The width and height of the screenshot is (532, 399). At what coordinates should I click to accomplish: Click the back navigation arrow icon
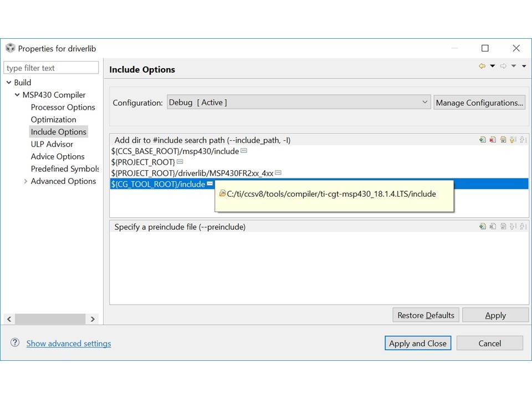(x=482, y=66)
